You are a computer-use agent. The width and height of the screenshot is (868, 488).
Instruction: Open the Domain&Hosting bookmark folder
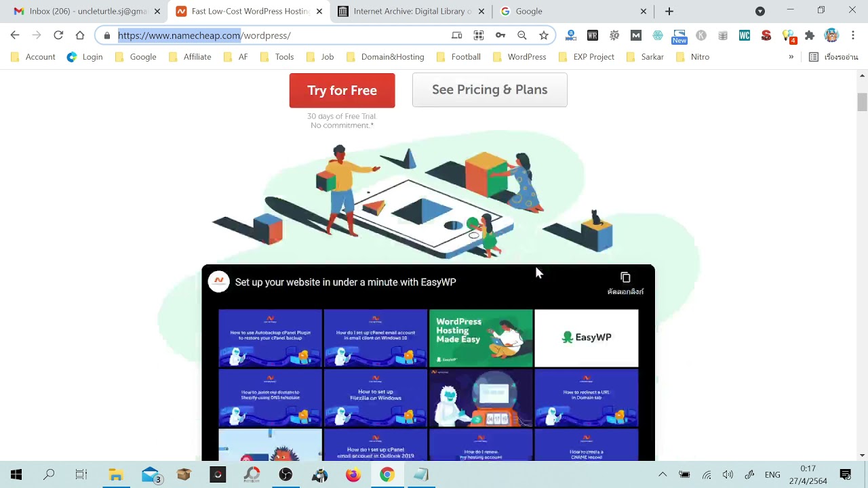point(384,57)
